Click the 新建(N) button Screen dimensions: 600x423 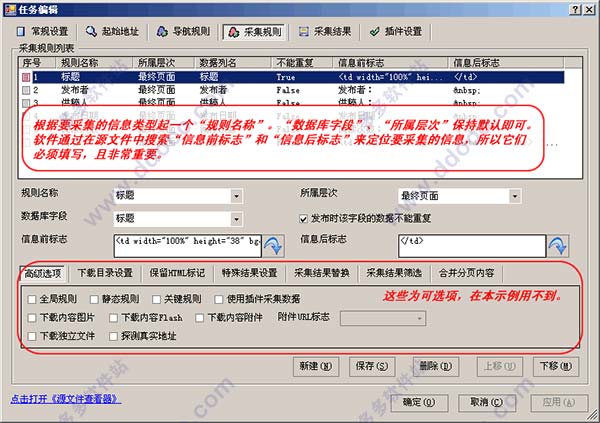coord(316,366)
